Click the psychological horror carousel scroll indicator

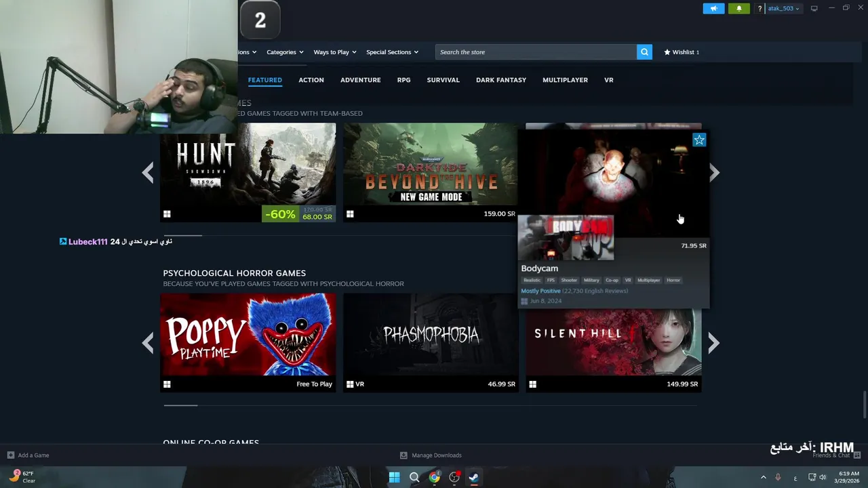[x=180, y=405]
